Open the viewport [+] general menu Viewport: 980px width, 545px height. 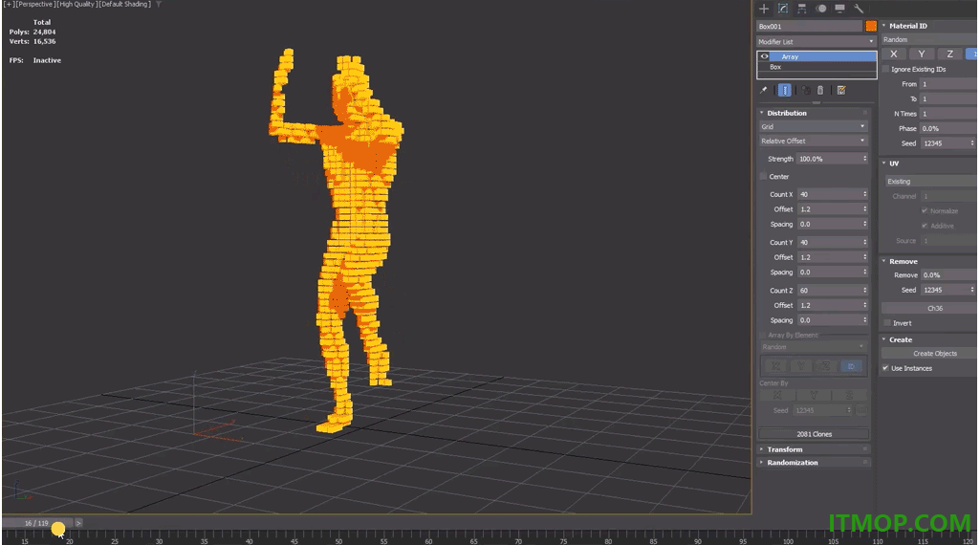pyautogui.click(x=8, y=4)
